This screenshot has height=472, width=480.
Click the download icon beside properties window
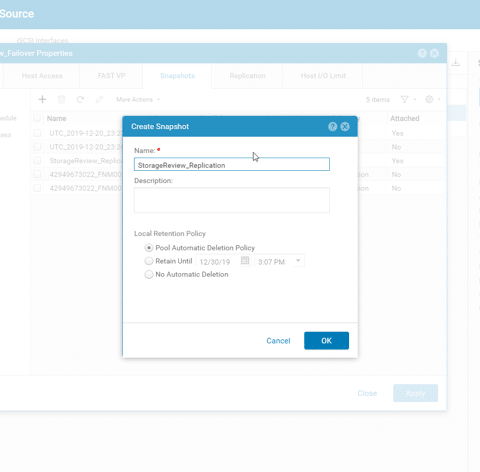(x=456, y=62)
